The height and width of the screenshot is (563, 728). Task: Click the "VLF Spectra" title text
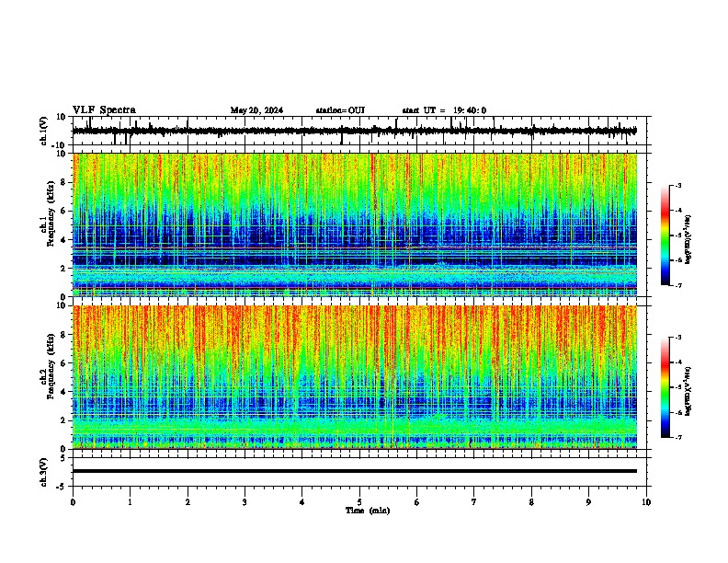tap(104, 110)
